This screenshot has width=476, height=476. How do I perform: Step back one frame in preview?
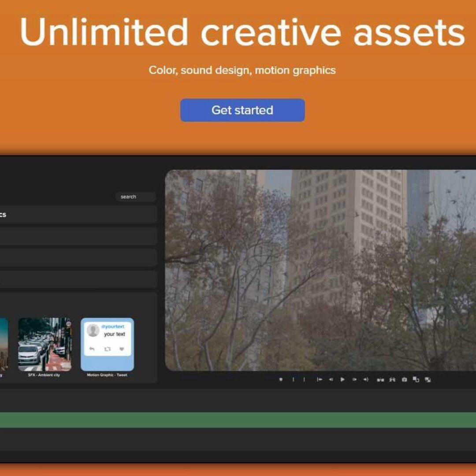331,379
